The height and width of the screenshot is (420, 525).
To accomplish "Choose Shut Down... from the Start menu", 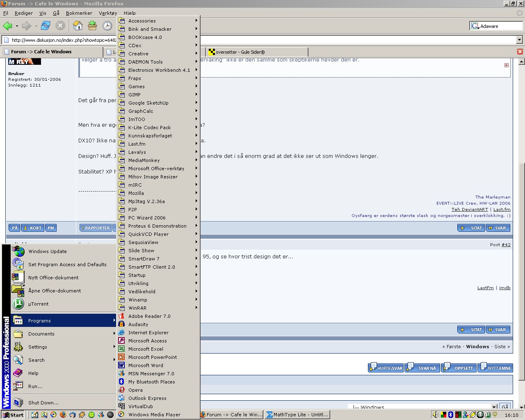I will pos(64,403).
